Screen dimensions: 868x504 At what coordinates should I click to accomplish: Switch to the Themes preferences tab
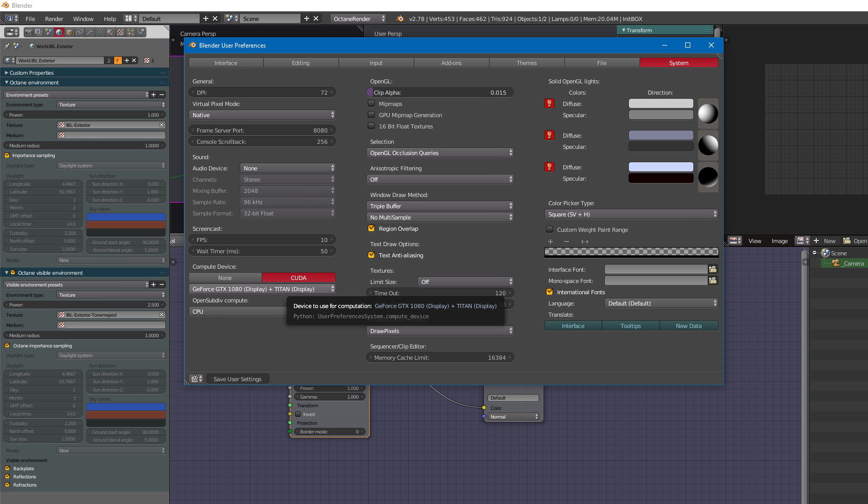point(526,63)
